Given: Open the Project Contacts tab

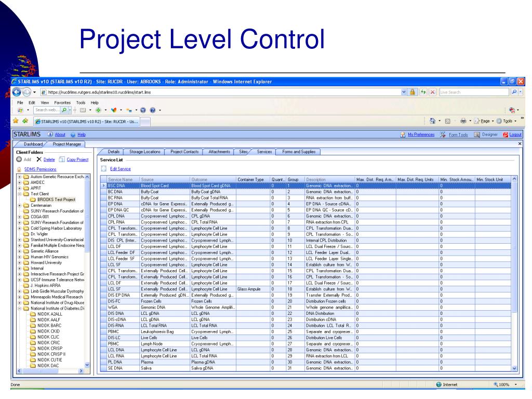Looking at the screenshot, I should click(x=184, y=152).
